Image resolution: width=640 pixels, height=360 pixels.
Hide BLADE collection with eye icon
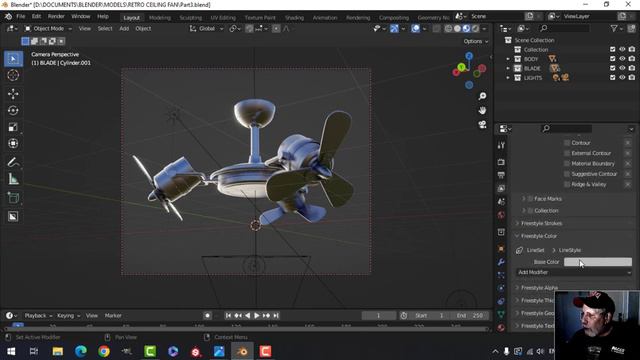[x=622, y=68]
